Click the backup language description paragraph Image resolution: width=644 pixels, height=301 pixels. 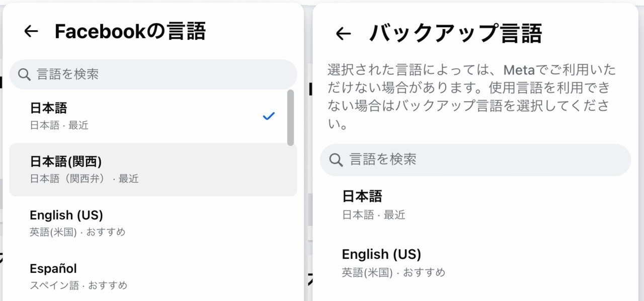click(471, 96)
